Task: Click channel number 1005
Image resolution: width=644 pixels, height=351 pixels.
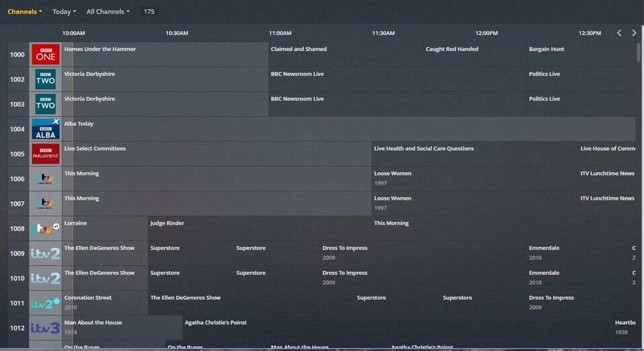Action: [x=17, y=154]
